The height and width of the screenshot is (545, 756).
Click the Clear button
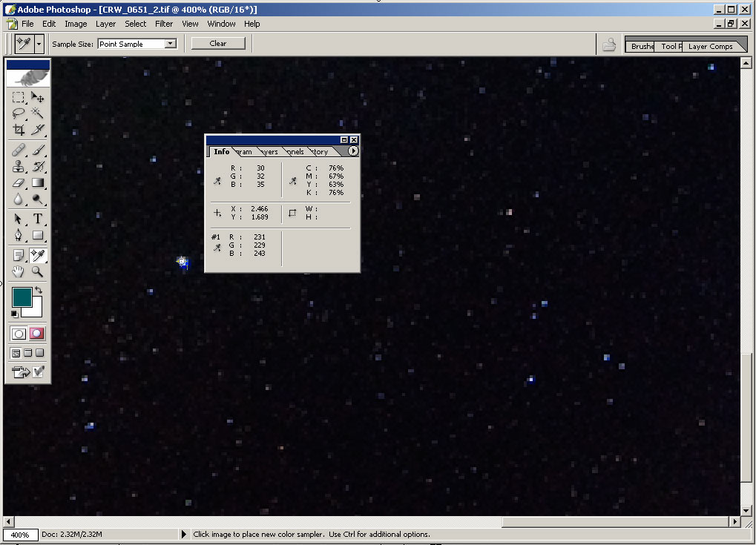pyautogui.click(x=218, y=44)
